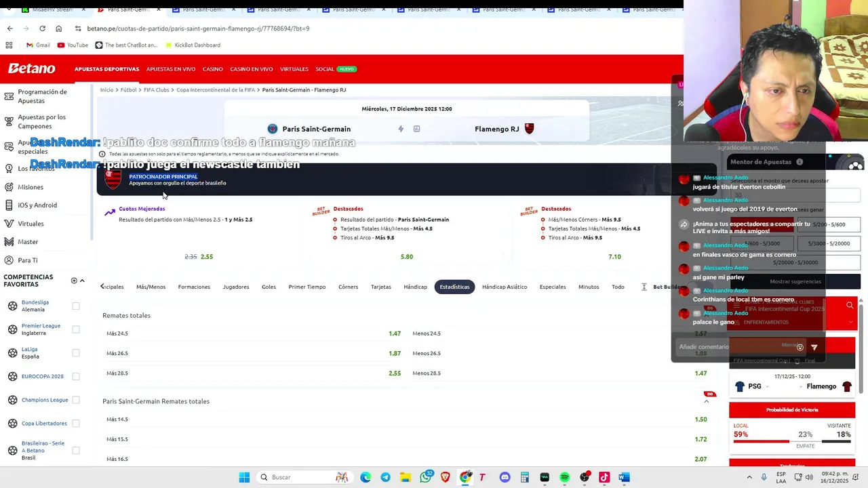868x488 pixels.
Task: Click the Paris Saint-Germain crest icon
Action: click(x=273, y=129)
